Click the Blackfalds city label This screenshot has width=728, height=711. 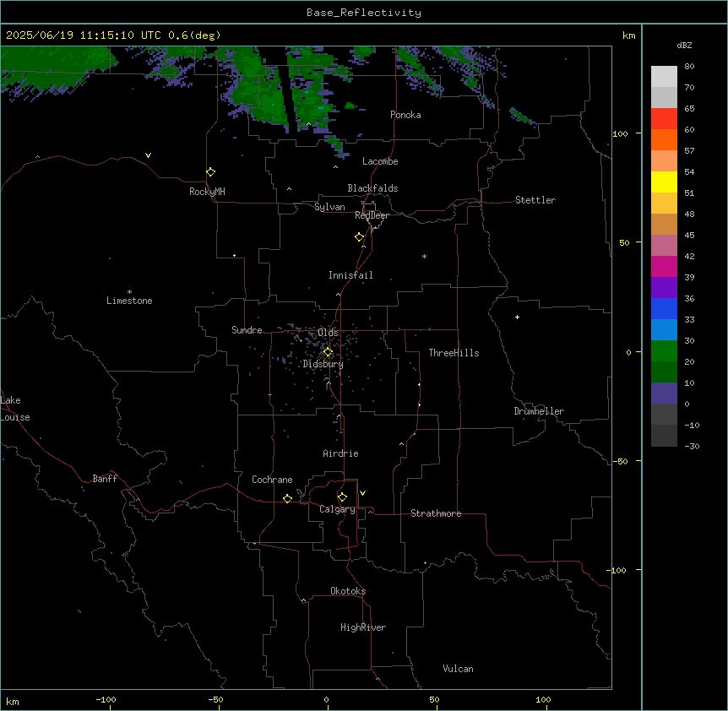372,188
